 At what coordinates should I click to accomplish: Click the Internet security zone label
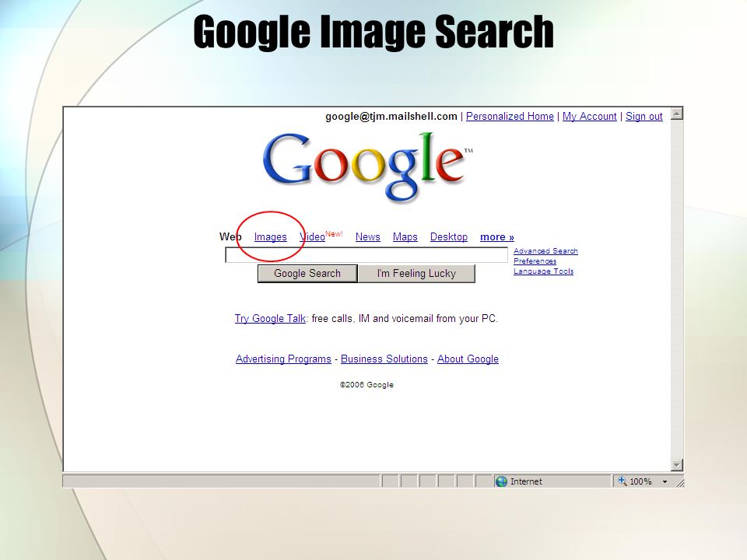[x=526, y=481]
